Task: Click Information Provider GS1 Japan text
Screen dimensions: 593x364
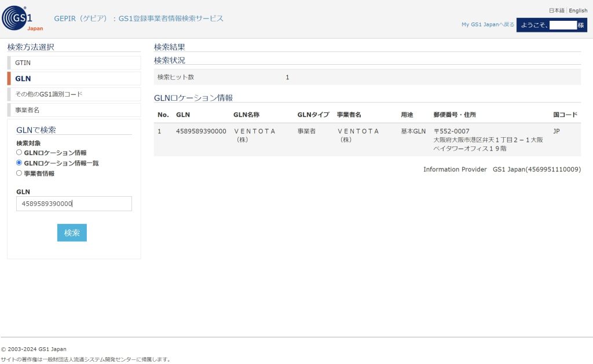Action: 502,170
